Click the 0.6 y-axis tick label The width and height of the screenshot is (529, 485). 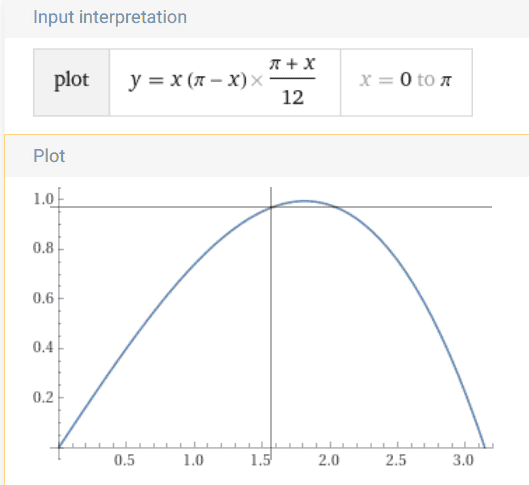click(x=43, y=298)
